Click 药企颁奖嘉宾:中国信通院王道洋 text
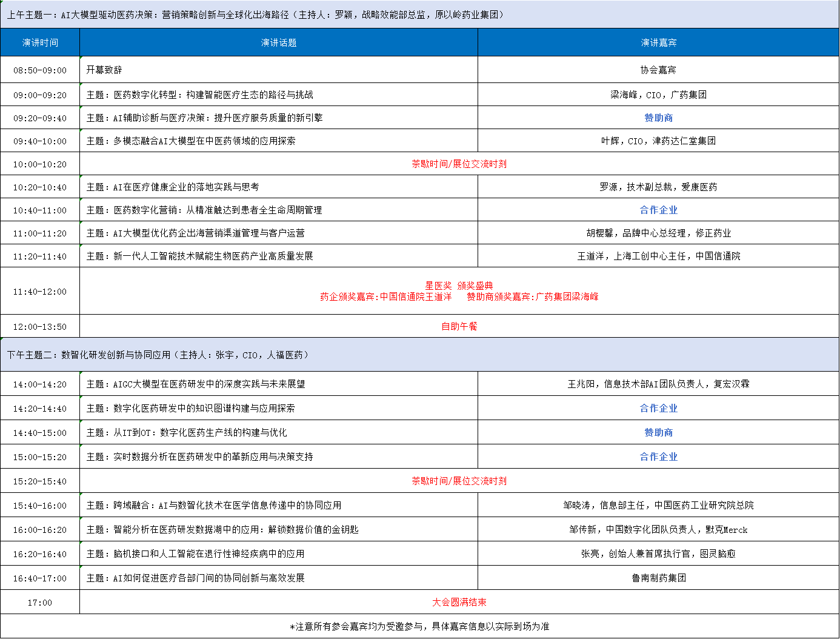This screenshot has width=840, height=639. 386,296
